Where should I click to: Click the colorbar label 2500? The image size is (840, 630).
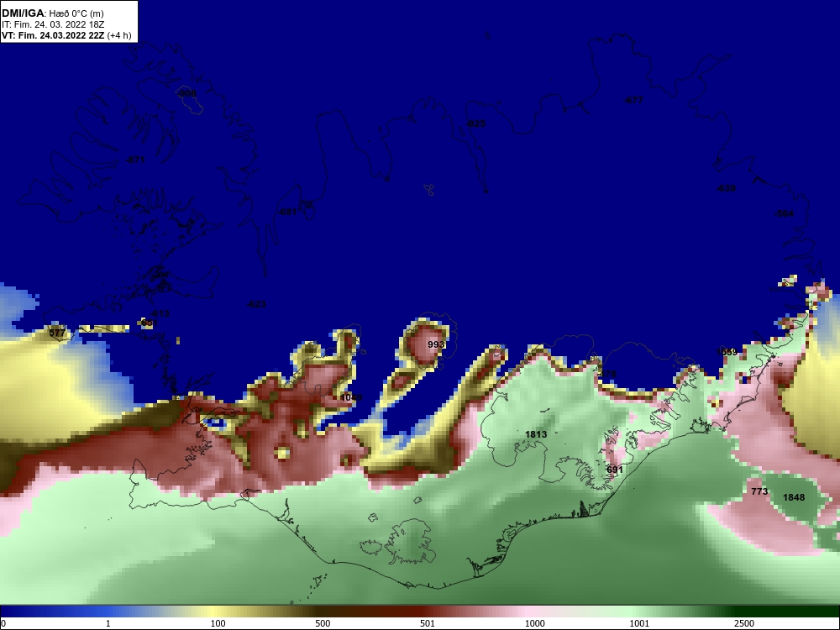[x=744, y=623]
